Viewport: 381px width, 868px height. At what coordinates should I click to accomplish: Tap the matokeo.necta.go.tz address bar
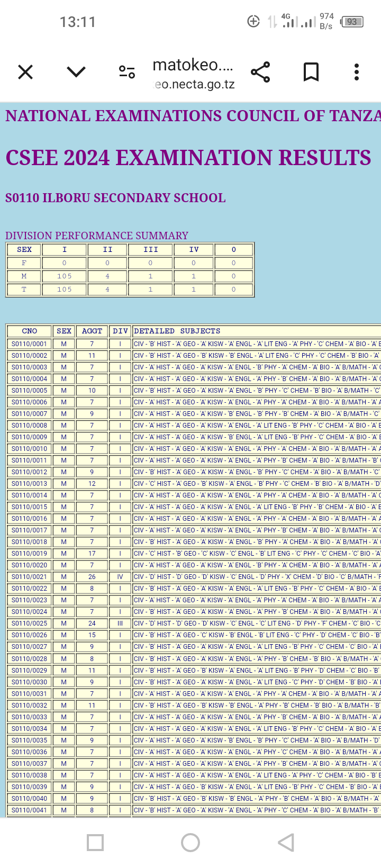pos(193,74)
